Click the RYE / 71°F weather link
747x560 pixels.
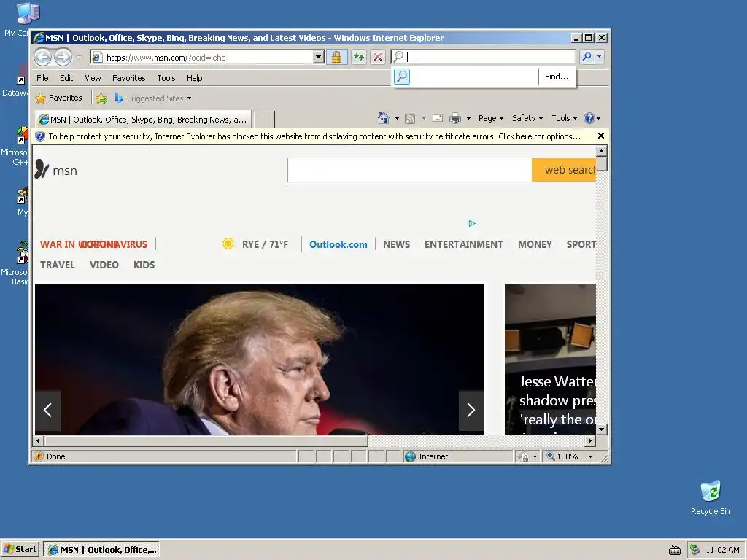(265, 244)
